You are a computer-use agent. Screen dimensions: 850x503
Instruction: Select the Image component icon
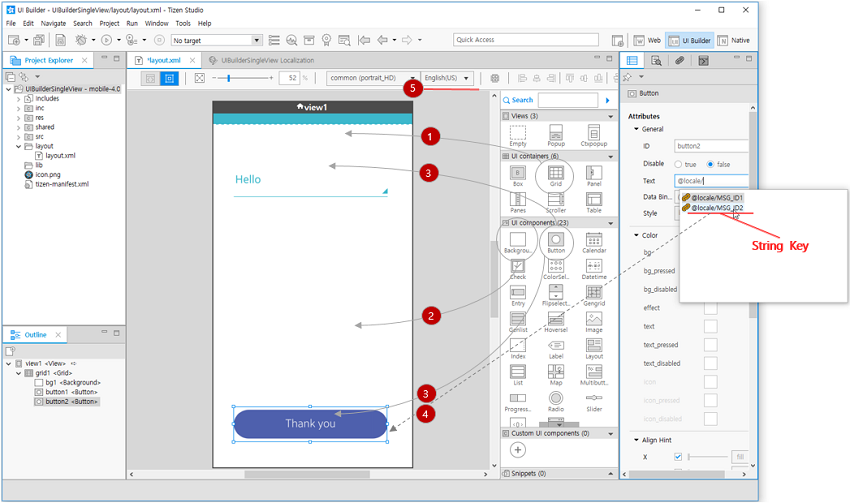594,320
